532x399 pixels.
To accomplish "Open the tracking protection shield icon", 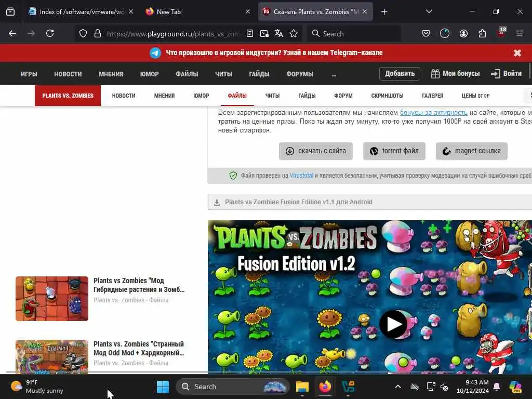I will 83,34.
